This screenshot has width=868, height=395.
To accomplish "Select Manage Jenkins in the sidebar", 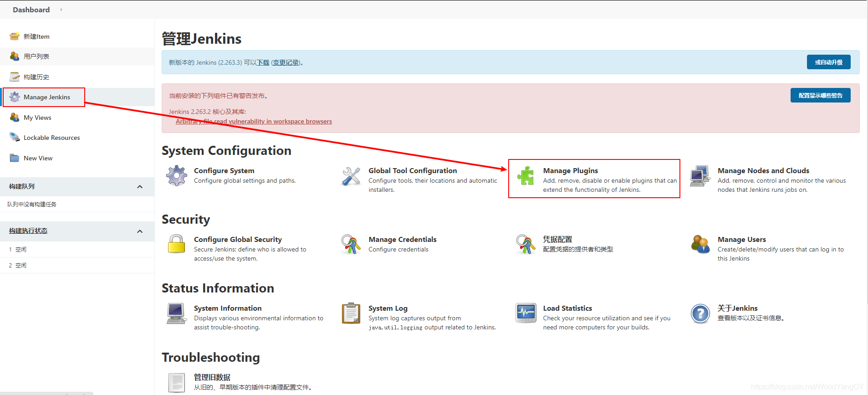I will tap(47, 97).
